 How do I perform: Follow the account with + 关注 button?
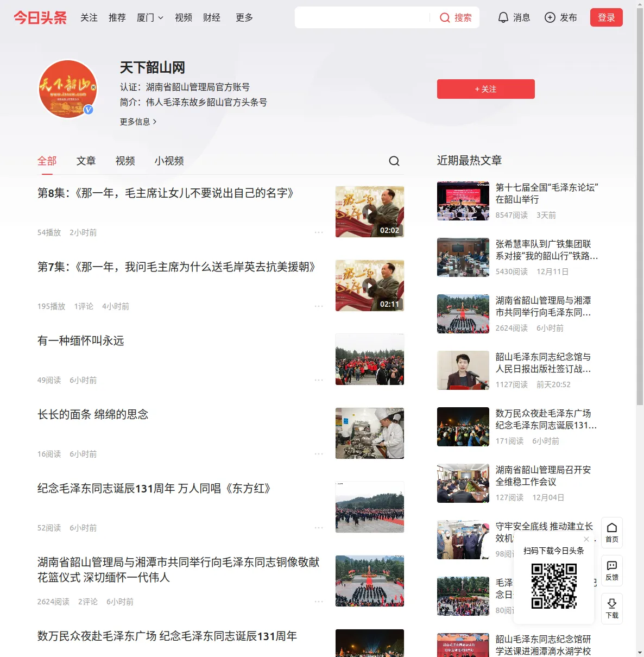[486, 89]
